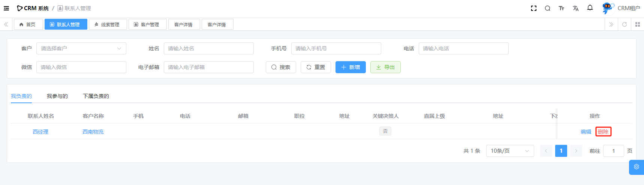Open the blue floating settings gear
This screenshot has width=644, height=185.
637,167
